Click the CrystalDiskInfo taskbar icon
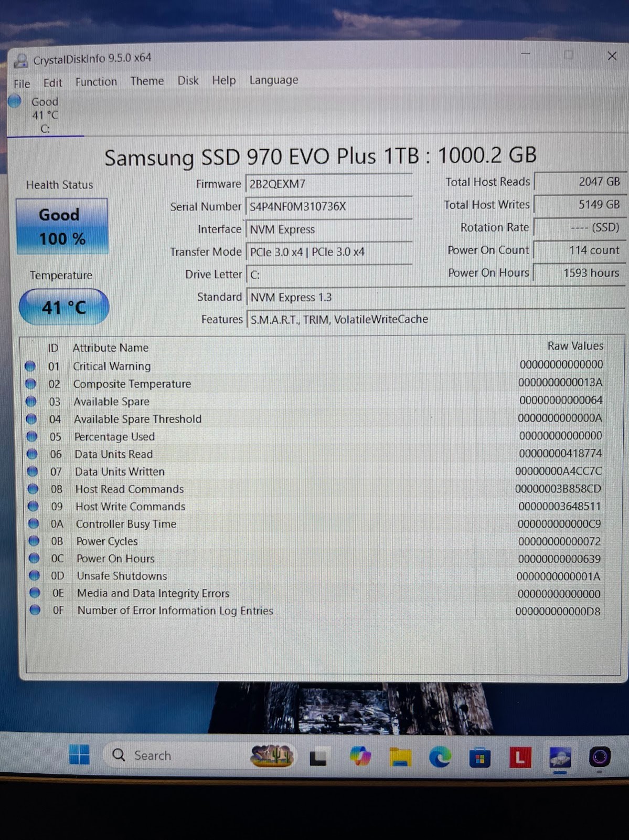 pyautogui.click(x=560, y=758)
